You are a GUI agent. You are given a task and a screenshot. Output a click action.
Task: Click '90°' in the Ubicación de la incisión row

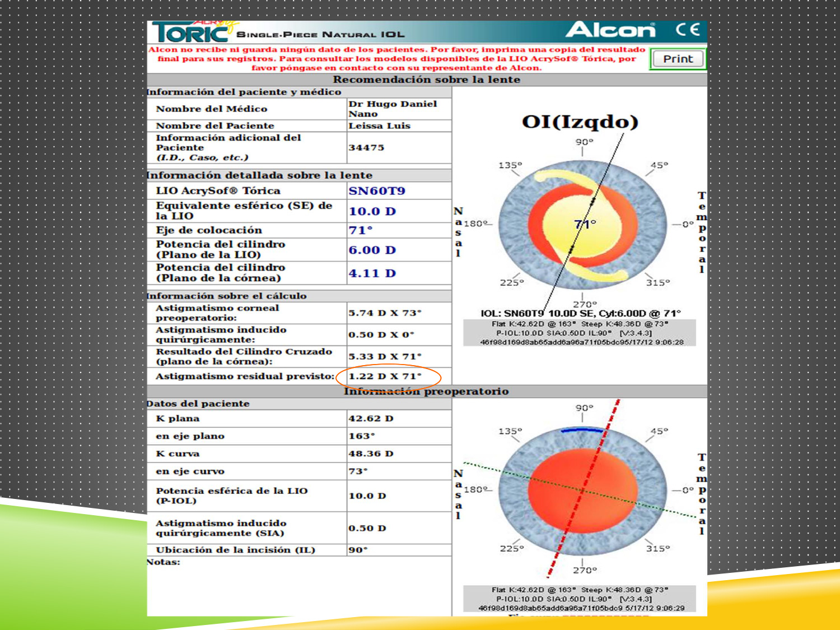pyautogui.click(x=358, y=550)
